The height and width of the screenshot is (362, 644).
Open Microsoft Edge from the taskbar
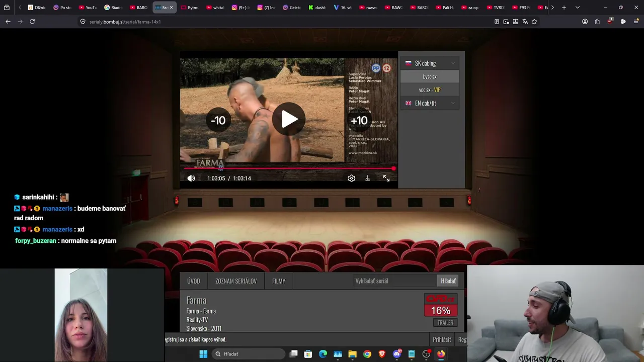tap(323, 354)
